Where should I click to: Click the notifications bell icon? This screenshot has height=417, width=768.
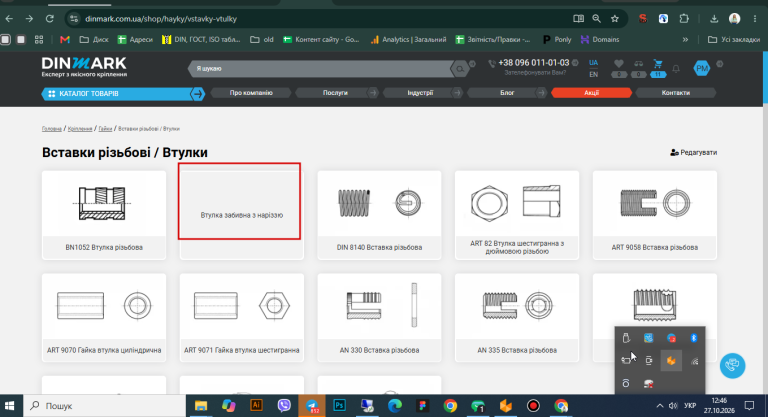[x=676, y=69]
